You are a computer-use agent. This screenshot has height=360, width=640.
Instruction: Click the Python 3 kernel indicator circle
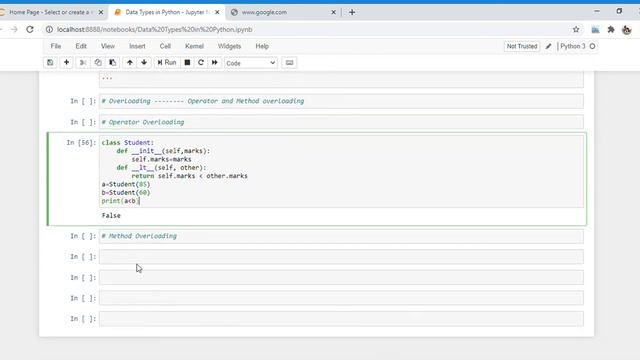coord(592,47)
